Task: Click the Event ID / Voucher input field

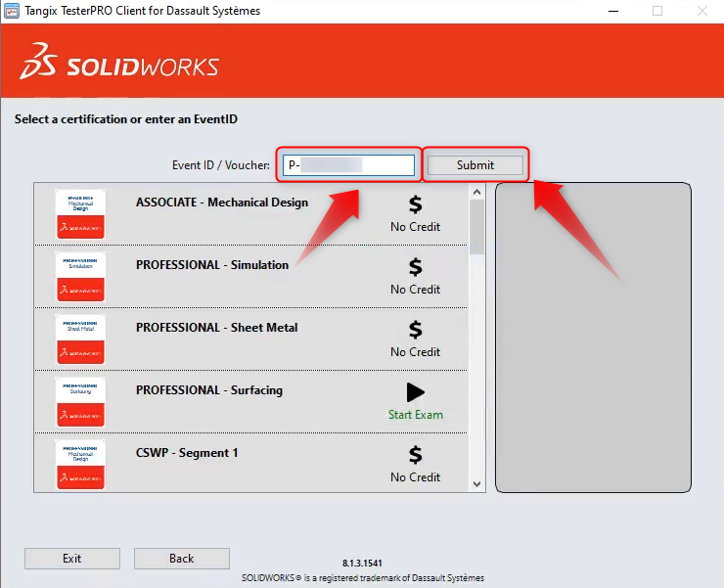Action: pos(348,165)
